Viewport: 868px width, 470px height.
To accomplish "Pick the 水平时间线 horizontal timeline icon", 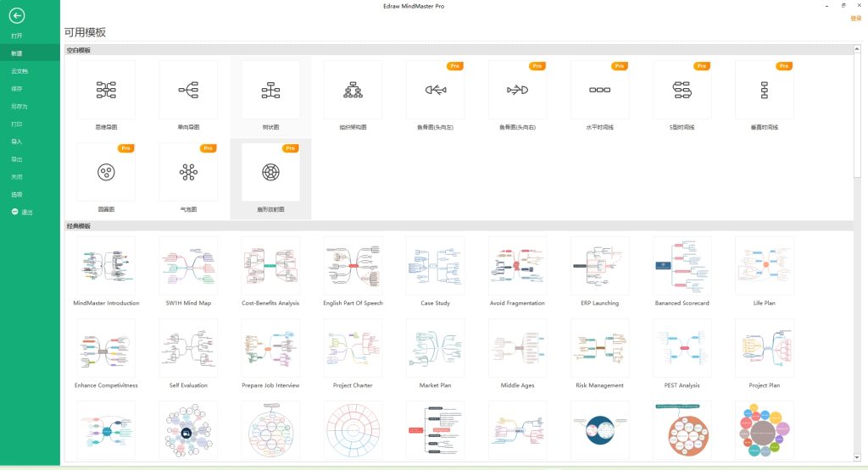I will (599, 90).
